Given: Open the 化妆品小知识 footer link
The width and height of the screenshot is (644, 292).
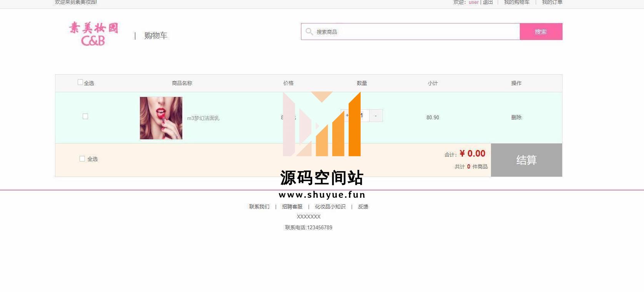Looking at the screenshot, I should [x=330, y=207].
